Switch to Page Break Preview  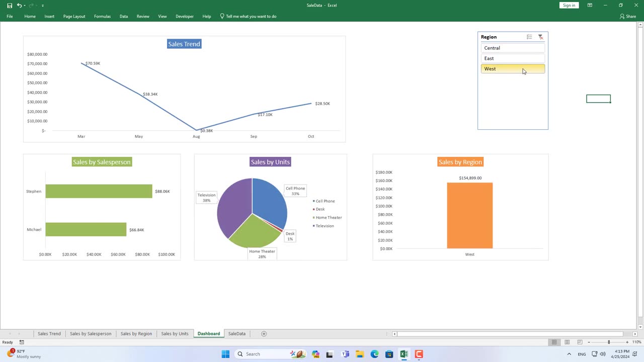coord(580,342)
